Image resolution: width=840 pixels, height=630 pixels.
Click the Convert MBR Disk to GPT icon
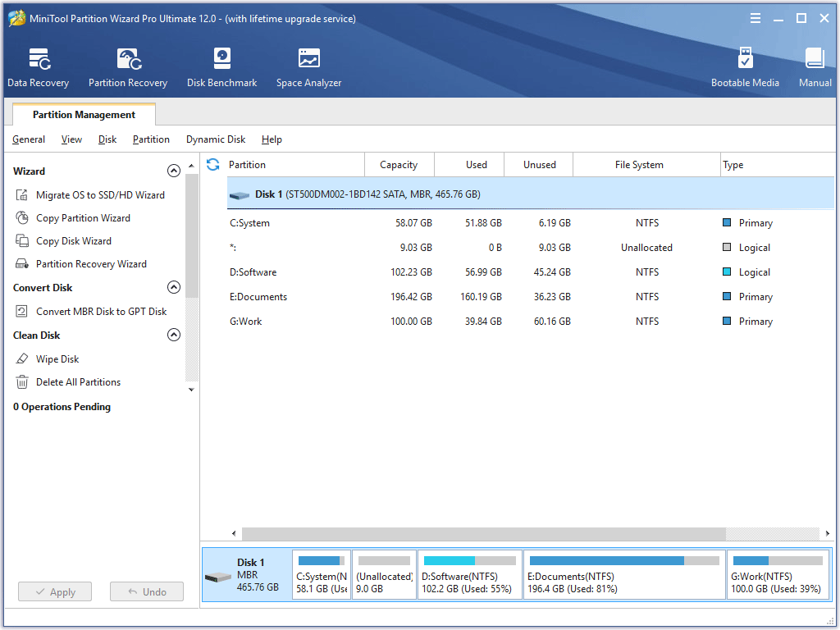[22, 311]
